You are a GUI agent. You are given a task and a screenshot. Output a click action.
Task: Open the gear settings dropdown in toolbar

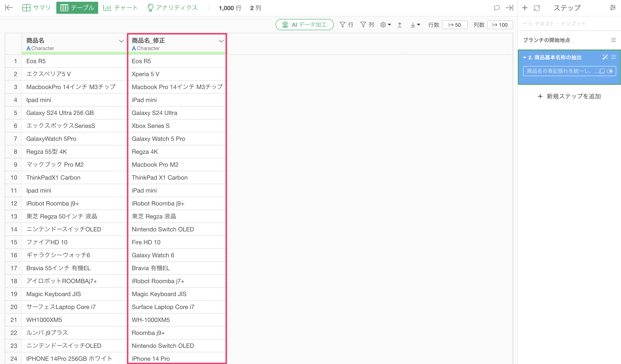pos(385,25)
